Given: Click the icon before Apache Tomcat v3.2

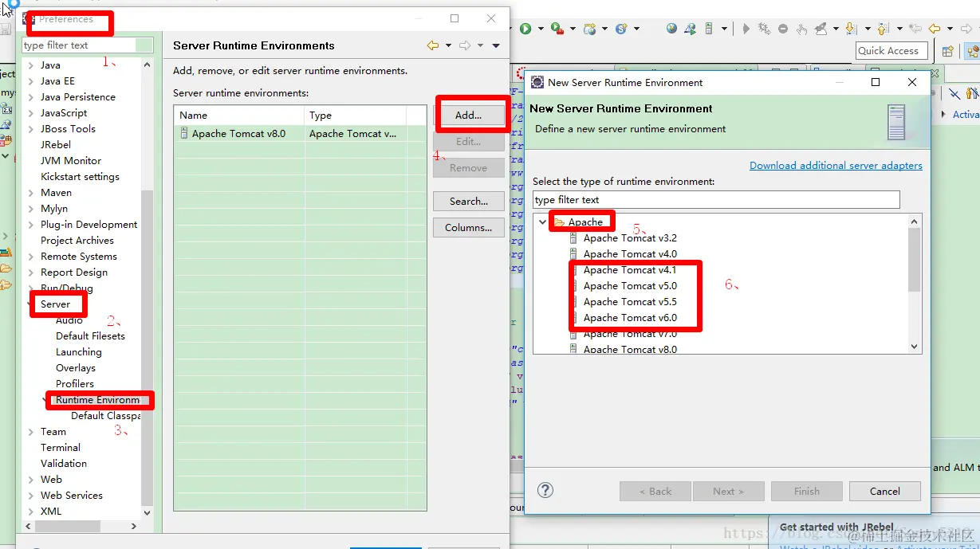Looking at the screenshot, I should tap(573, 238).
